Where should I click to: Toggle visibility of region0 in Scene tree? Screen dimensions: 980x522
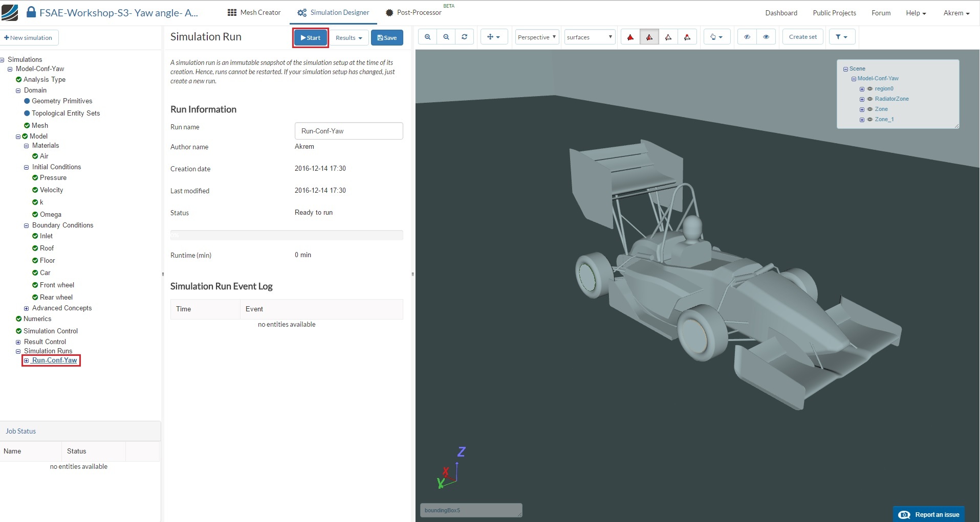pyautogui.click(x=869, y=89)
